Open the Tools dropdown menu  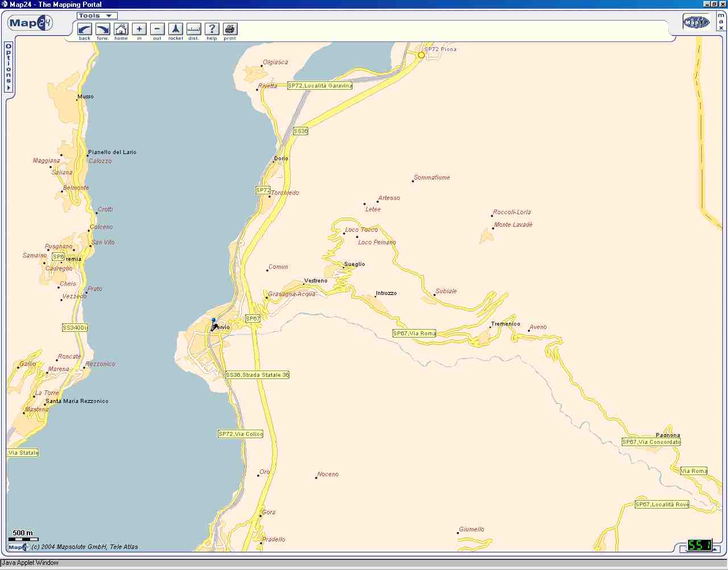(97, 16)
